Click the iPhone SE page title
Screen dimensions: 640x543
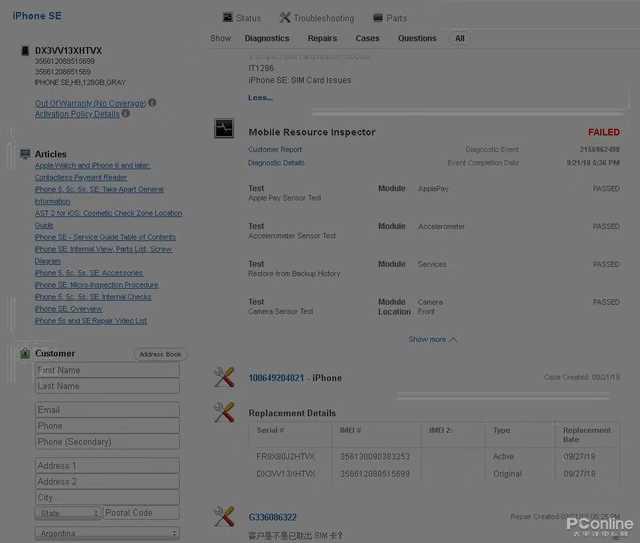point(37,16)
